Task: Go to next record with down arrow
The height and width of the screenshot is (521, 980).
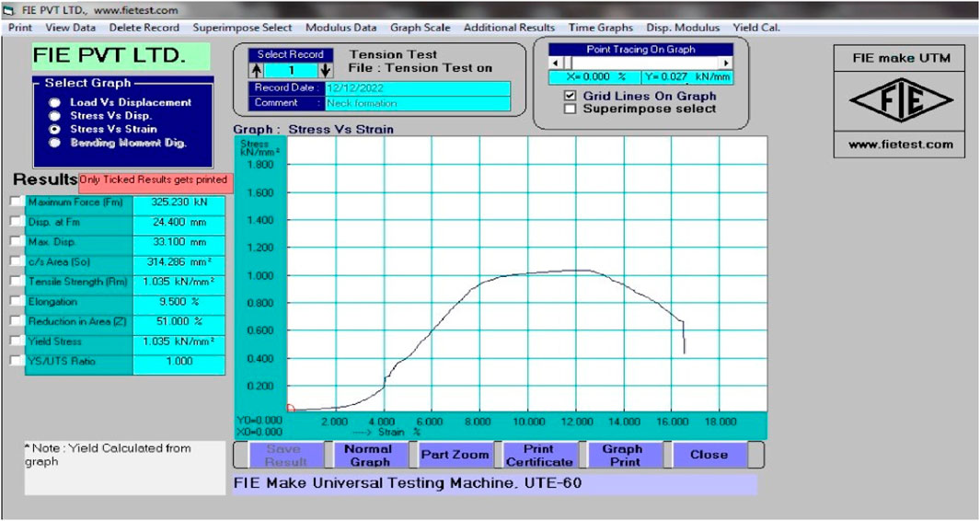Action: click(x=325, y=70)
